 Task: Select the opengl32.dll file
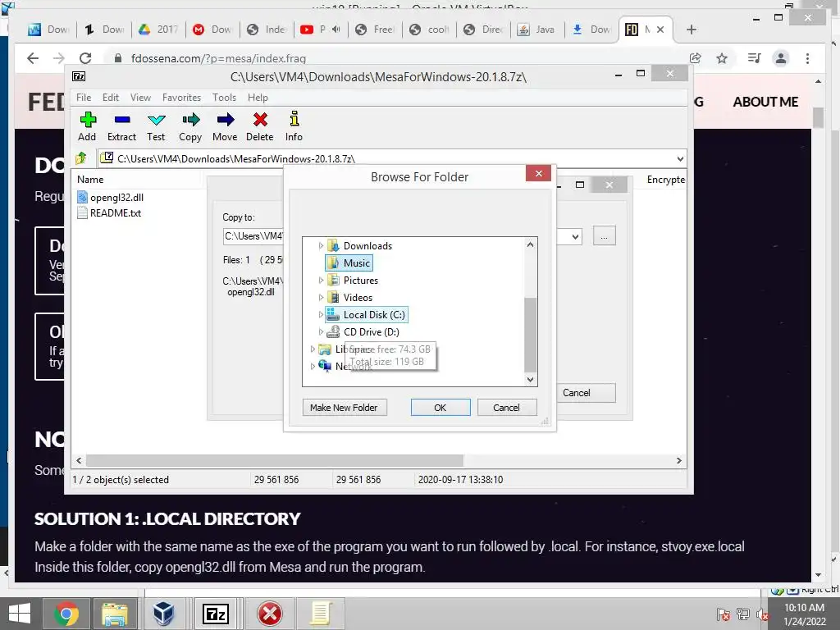click(111, 197)
